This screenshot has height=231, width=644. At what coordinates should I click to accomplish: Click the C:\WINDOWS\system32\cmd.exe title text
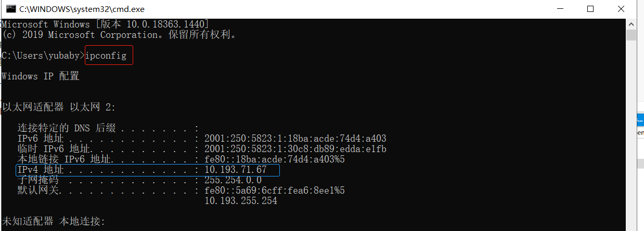(82, 9)
